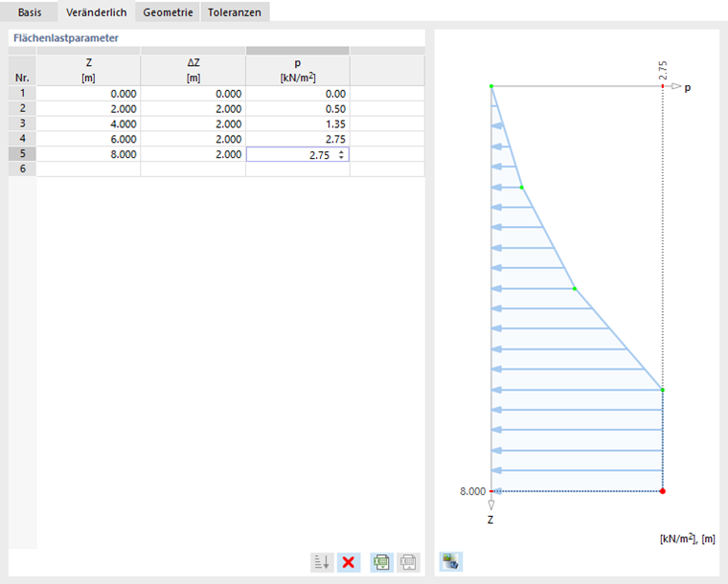Click the p value field in row 5
Screen dimensions: 728x584
click(x=298, y=155)
